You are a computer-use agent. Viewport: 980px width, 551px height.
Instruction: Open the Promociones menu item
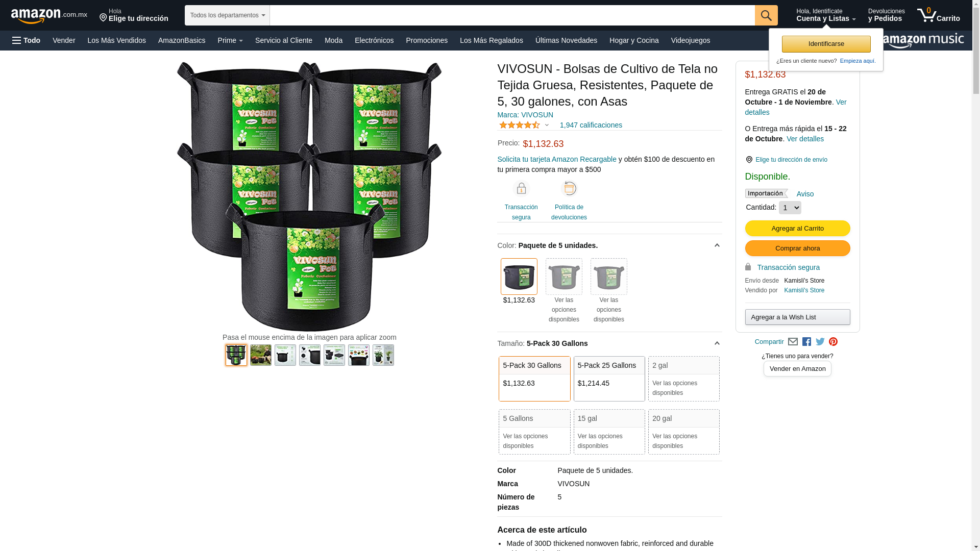[x=427, y=40]
